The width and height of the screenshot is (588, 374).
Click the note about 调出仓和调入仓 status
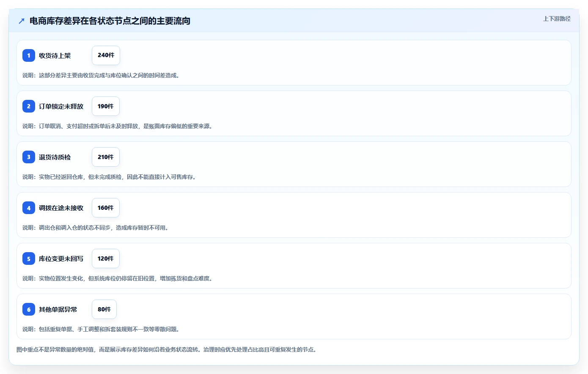[96, 228]
